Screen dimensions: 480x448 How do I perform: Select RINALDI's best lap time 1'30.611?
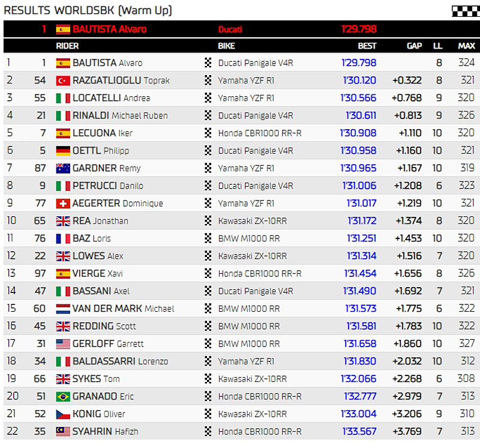coord(361,115)
